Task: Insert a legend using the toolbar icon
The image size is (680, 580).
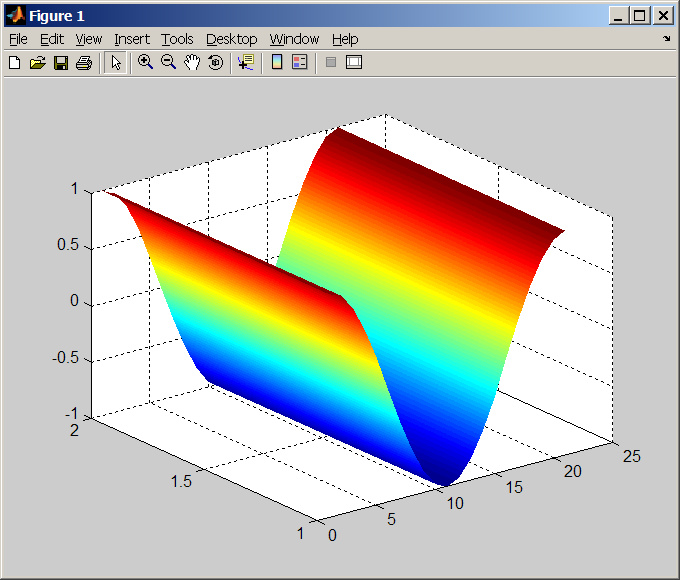Action: (300, 62)
